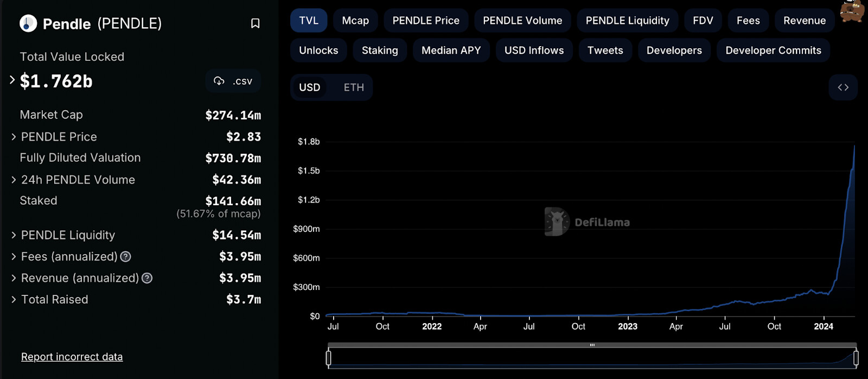The image size is (868, 379).
Task: Click the avatar icon in top right
Action: 852,11
